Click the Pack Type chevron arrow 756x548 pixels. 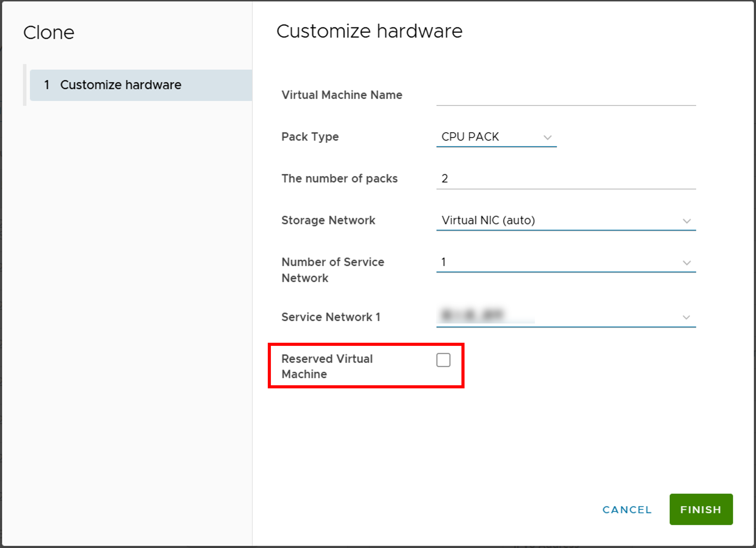point(547,137)
